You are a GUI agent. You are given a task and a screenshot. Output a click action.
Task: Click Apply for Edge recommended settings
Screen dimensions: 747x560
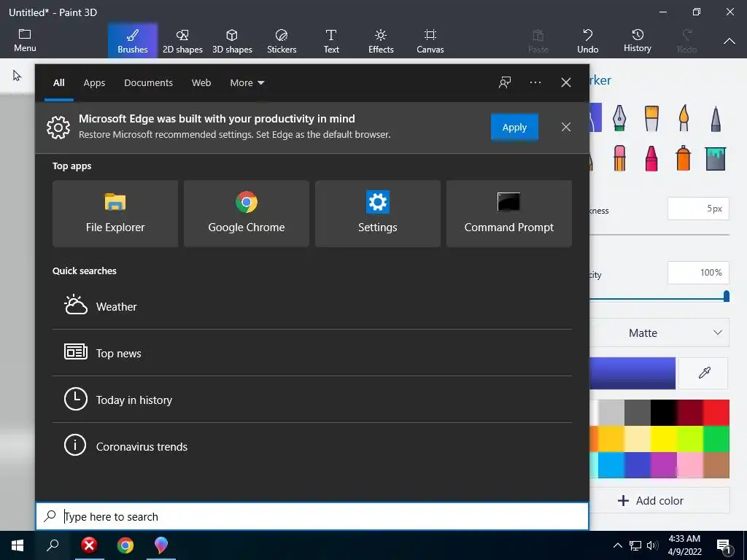514,127
